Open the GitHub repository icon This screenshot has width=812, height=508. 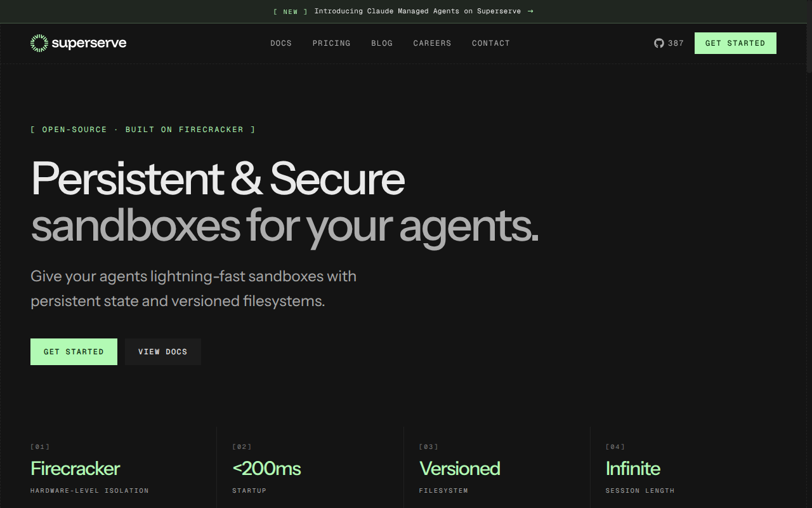pos(659,43)
